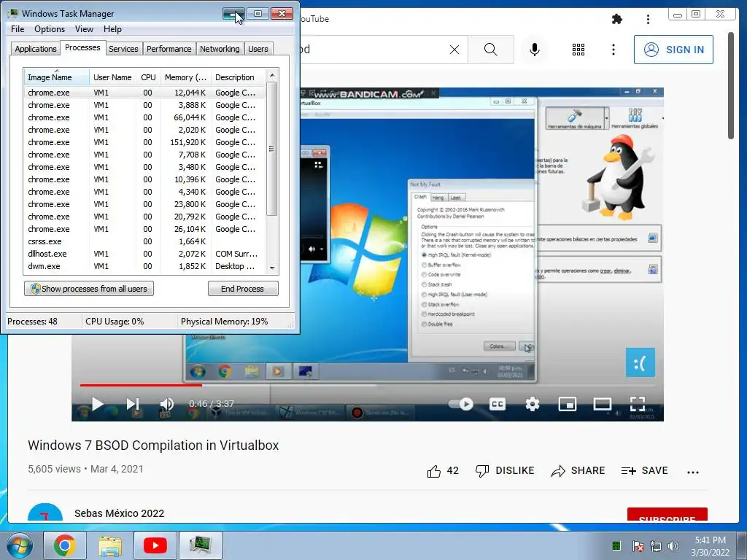This screenshot has height=560, width=747.
Task: Switch to Performance tab
Action: click(169, 49)
